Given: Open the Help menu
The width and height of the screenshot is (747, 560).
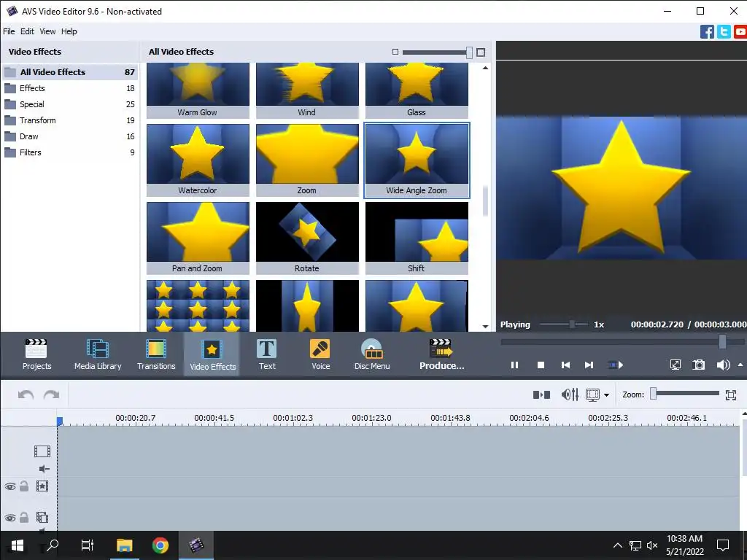Looking at the screenshot, I should (69, 31).
